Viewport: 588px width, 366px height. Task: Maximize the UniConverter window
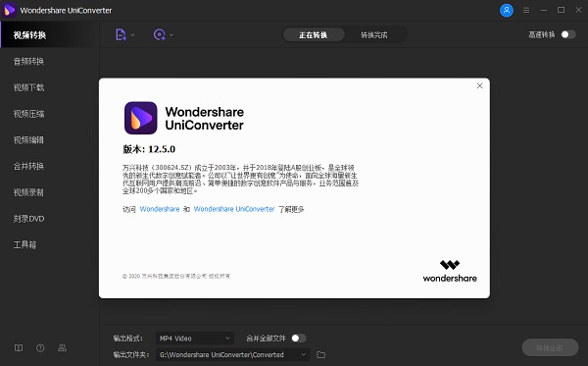(561, 10)
